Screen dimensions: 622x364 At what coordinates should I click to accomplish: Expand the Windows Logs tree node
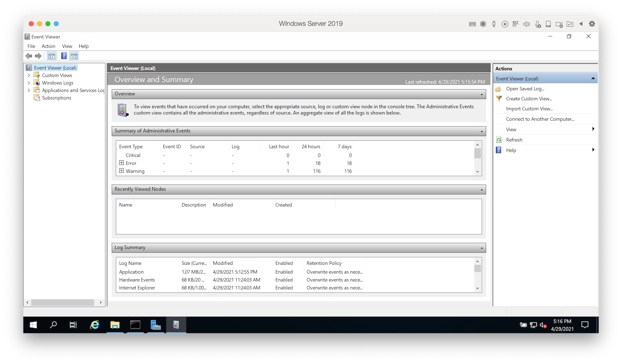pos(29,83)
